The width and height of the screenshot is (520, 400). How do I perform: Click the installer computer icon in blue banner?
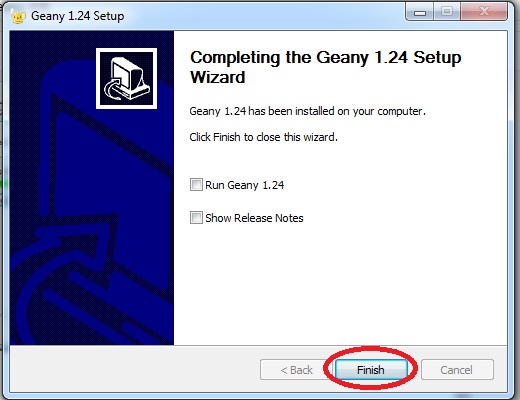(x=126, y=78)
